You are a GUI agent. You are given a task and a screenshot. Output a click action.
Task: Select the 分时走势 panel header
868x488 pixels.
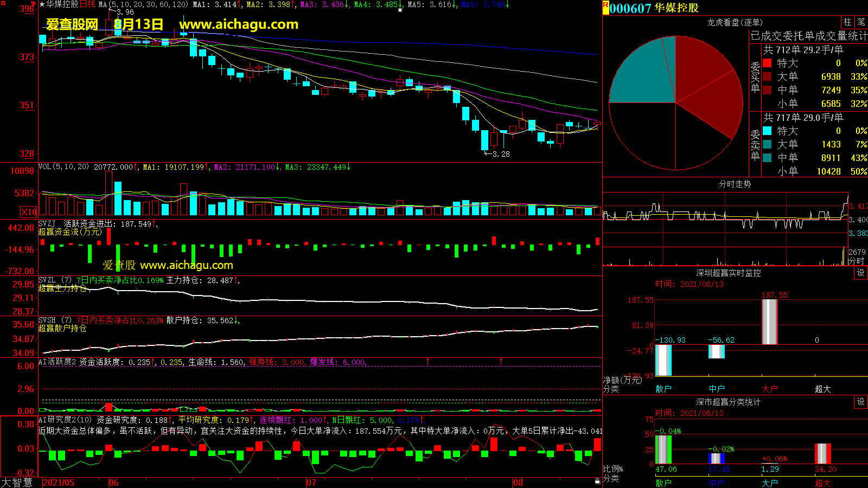735,184
